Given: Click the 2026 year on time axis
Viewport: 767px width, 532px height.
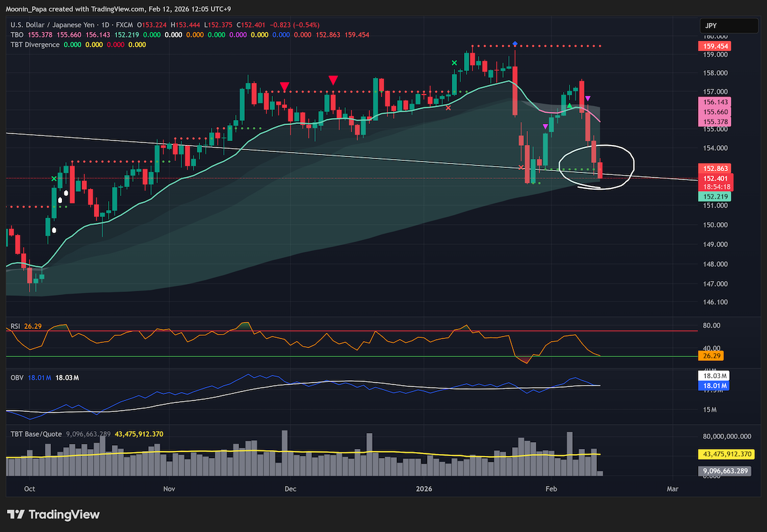Looking at the screenshot, I should point(423,489).
